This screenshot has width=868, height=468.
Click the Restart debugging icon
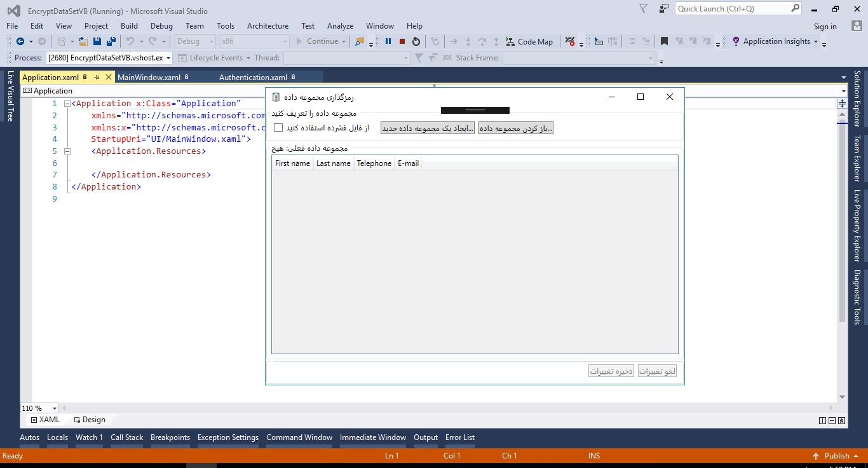[416, 41]
